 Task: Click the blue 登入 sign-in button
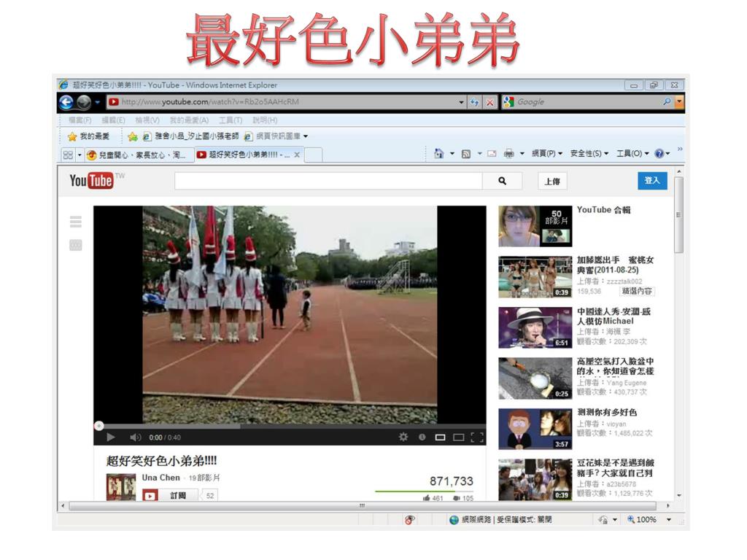click(x=652, y=181)
